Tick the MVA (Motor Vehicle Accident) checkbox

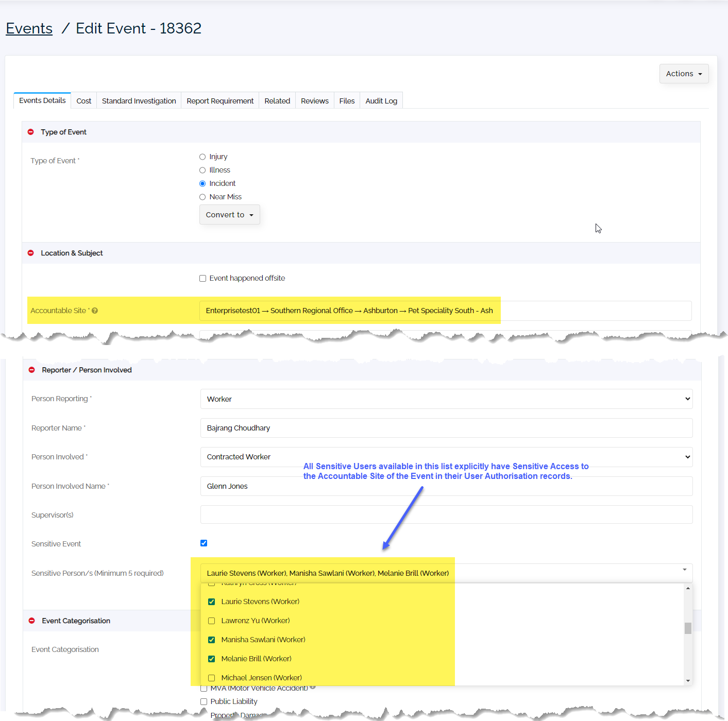[x=204, y=689]
